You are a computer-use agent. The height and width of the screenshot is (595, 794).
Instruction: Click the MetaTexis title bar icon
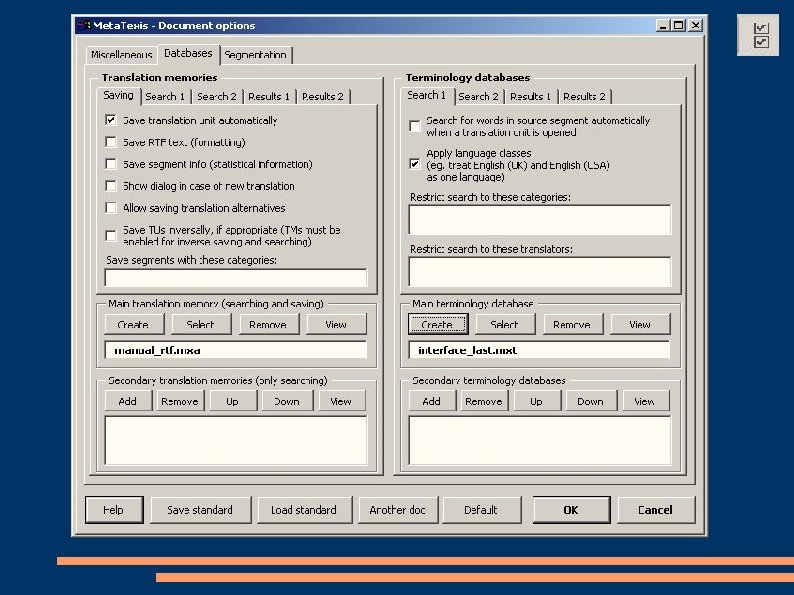point(84,25)
